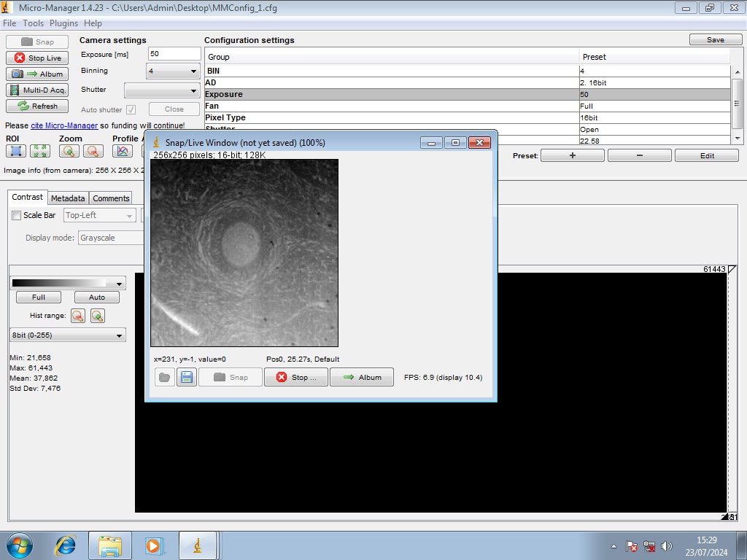This screenshot has width=747, height=560.
Task: Open the Shutter dropdown
Action: click(162, 90)
